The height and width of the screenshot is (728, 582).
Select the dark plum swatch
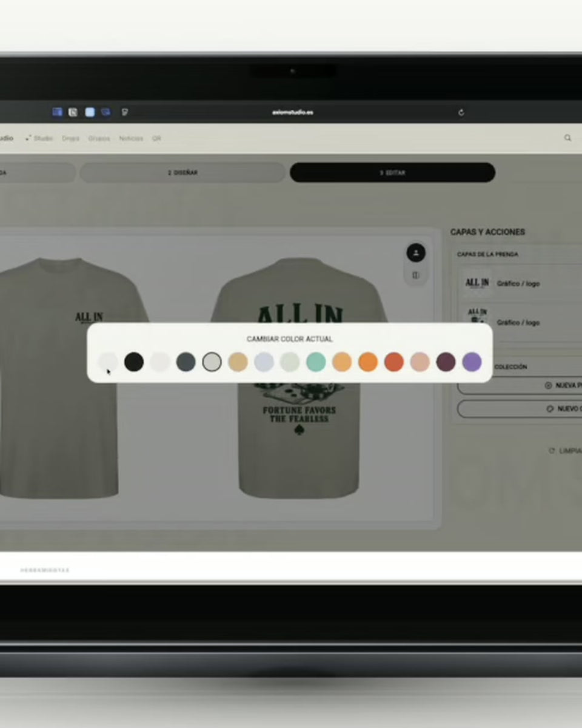[x=446, y=362]
